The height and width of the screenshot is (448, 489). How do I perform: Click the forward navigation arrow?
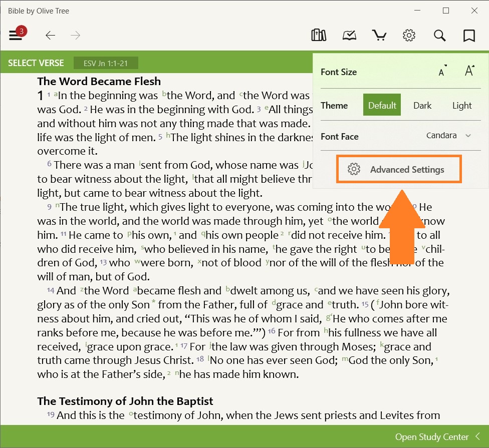[x=76, y=36]
